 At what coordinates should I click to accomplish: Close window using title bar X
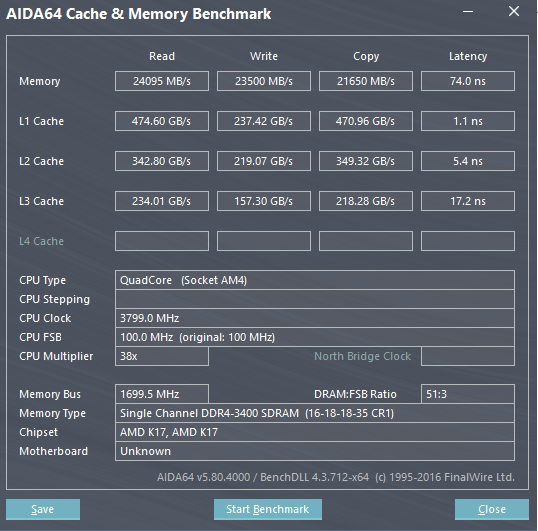(x=514, y=12)
